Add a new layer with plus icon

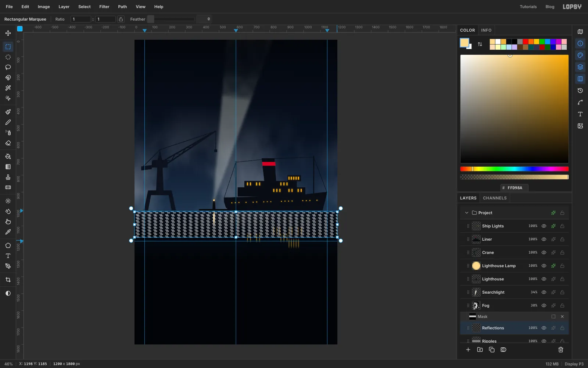[x=468, y=350]
